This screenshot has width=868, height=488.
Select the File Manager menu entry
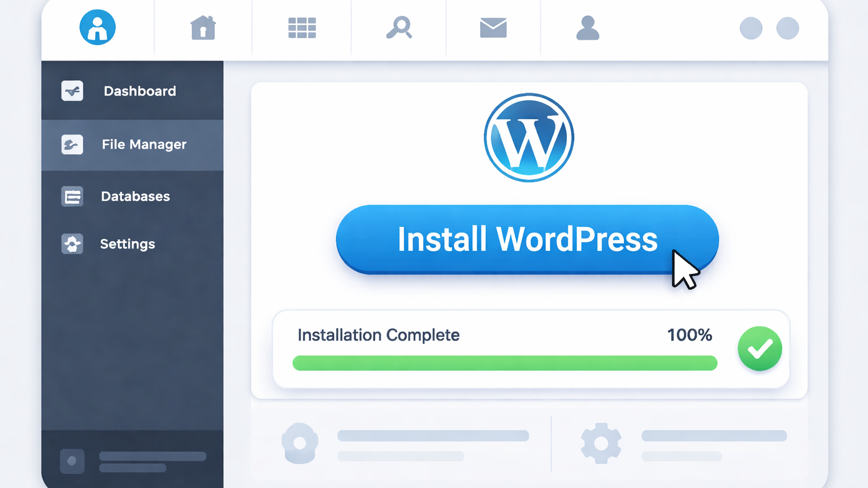point(144,145)
